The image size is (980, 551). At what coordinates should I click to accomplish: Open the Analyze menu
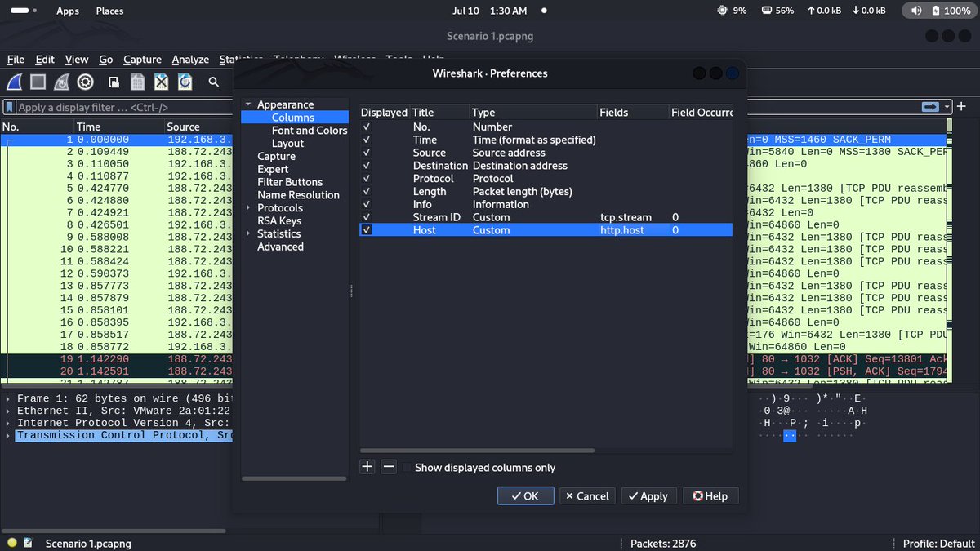click(190, 60)
